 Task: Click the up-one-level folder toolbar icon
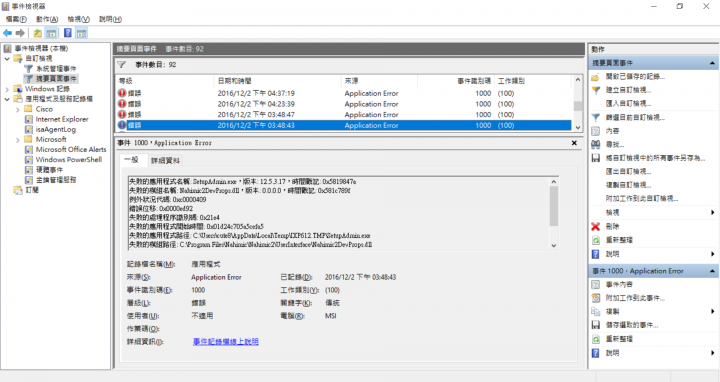38,33
